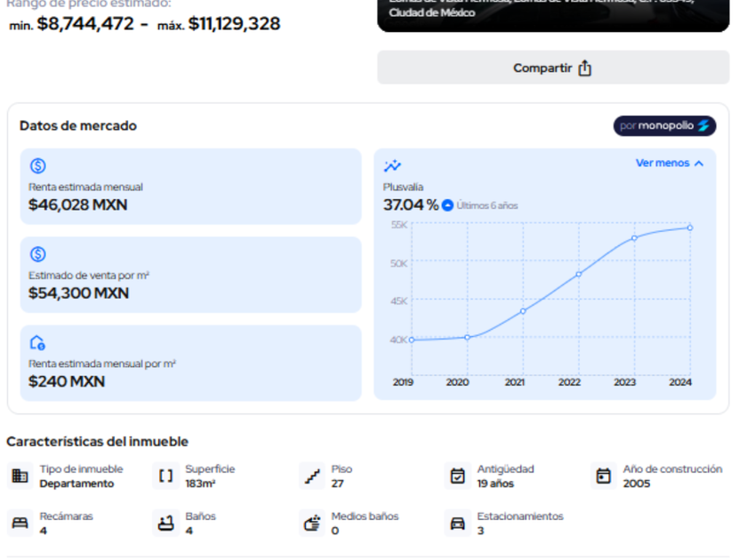Click the stairs icon for Piso

(x=311, y=476)
